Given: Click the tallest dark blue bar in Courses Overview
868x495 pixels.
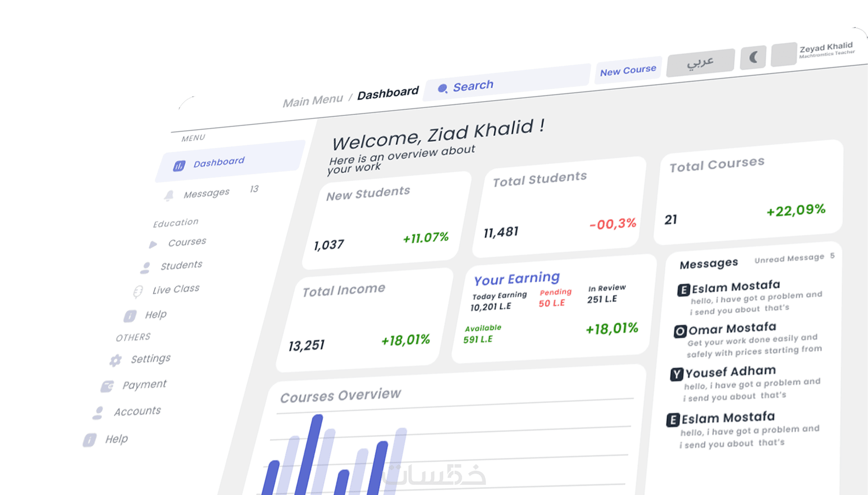Looking at the screenshot, I should click(309, 454).
